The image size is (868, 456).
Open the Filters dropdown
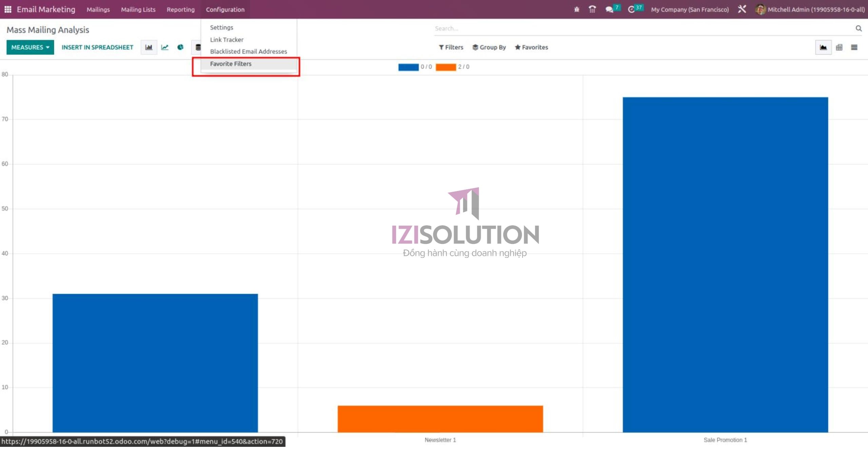451,48
